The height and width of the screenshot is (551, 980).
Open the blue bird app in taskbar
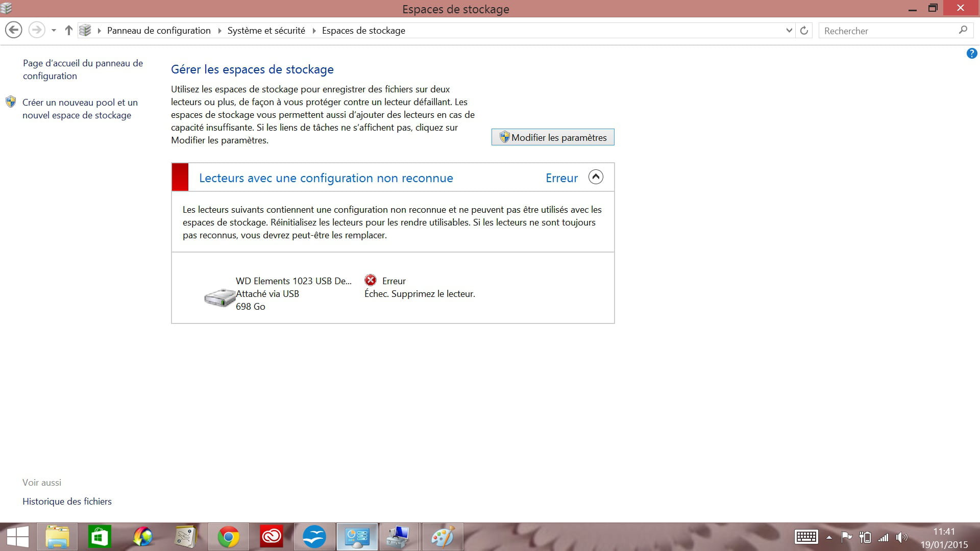click(314, 537)
